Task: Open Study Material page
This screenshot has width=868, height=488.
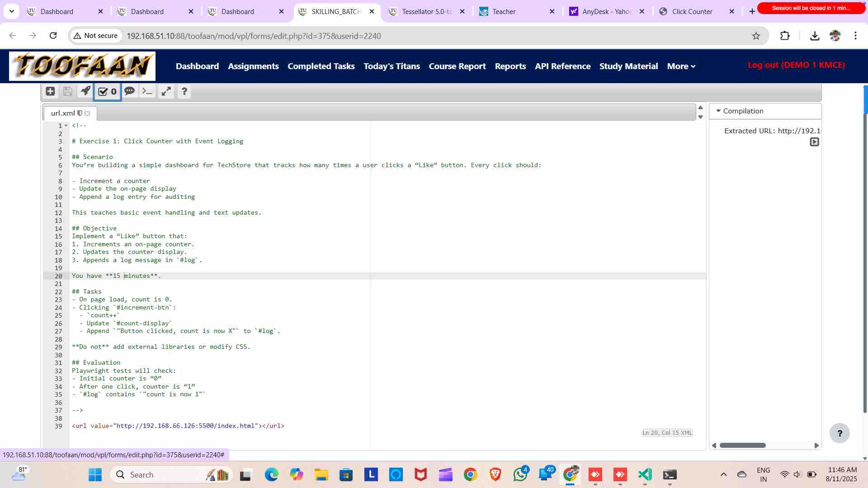Action: [628, 66]
